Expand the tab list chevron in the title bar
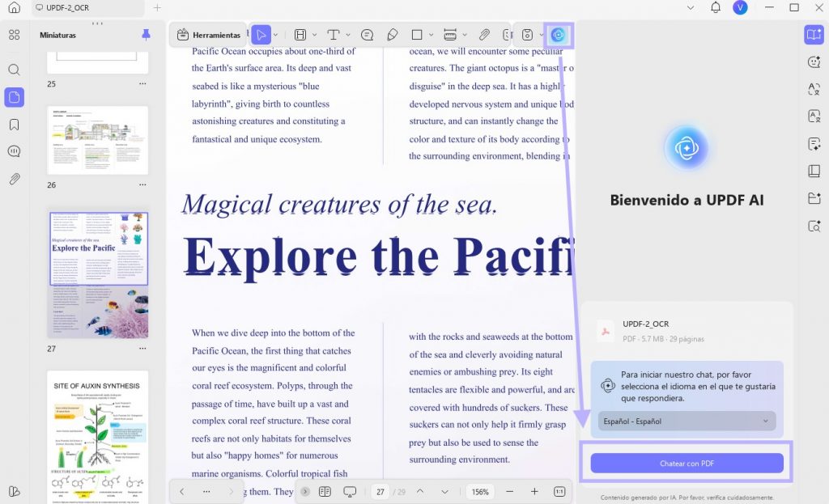829x504 pixels. [x=691, y=8]
